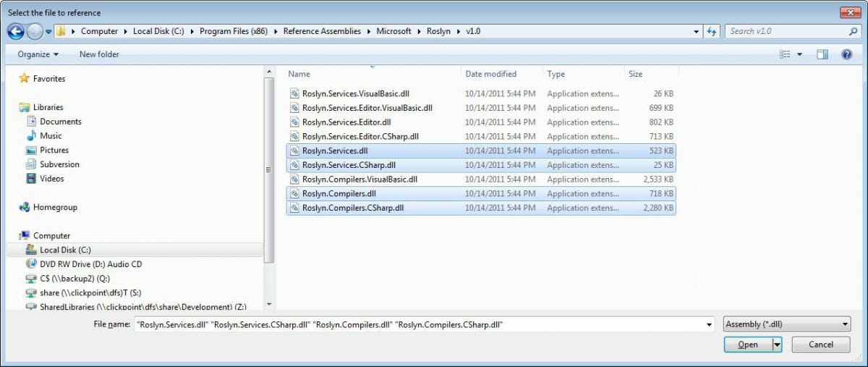Click Roslyn.Services.Editor.CSharp.dll file icon
The width and height of the screenshot is (868, 367).
point(294,136)
